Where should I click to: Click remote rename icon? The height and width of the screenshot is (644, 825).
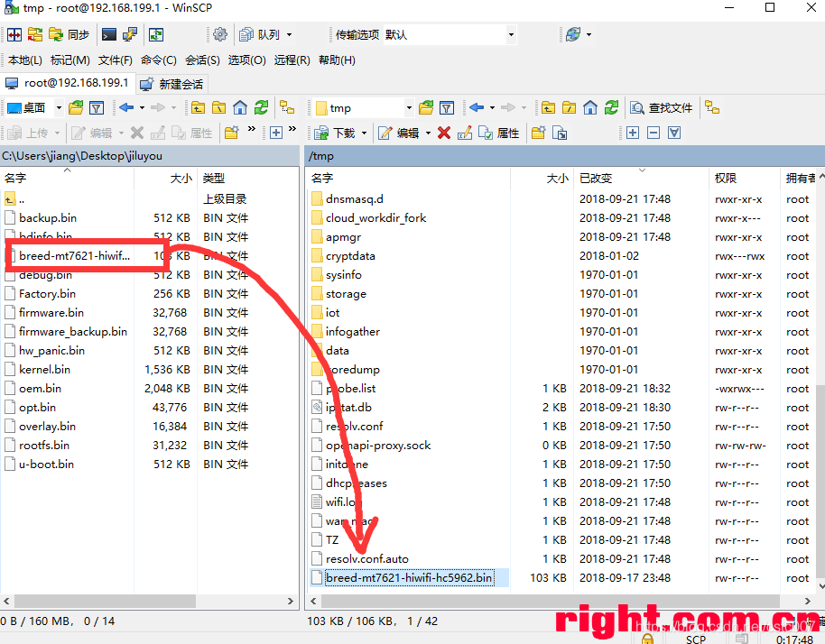(x=465, y=133)
